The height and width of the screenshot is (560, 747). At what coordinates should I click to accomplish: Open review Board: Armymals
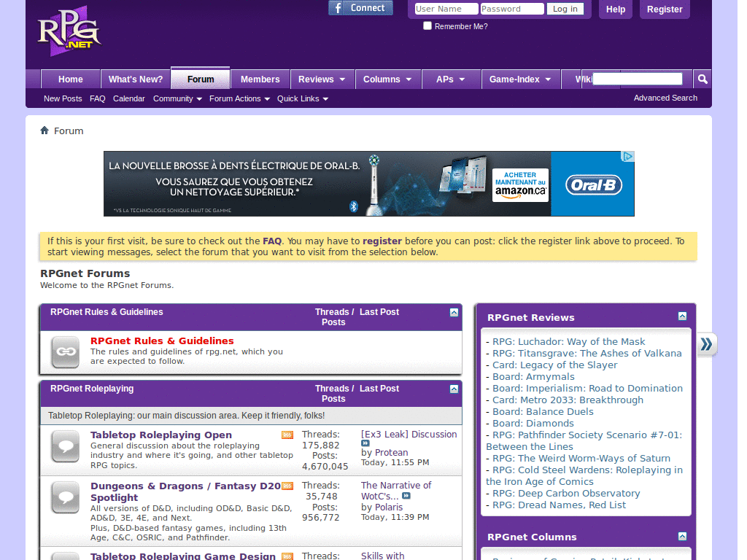[x=533, y=377]
